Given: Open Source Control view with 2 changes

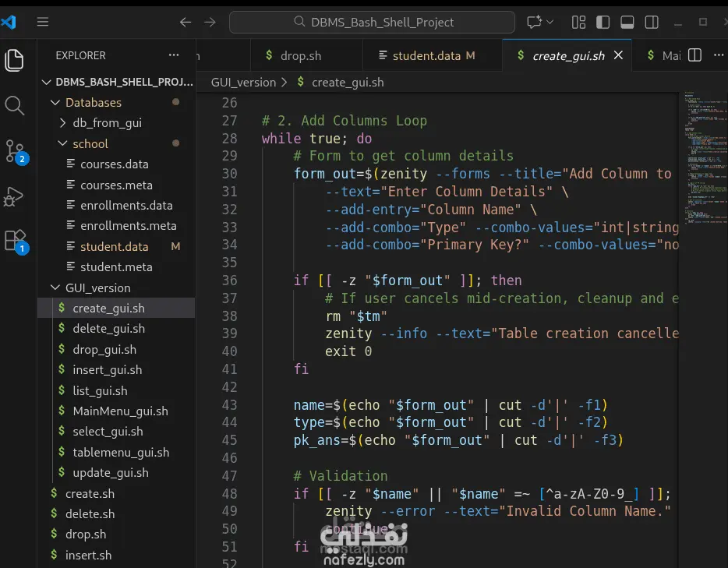Looking at the screenshot, I should pos(15,151).
